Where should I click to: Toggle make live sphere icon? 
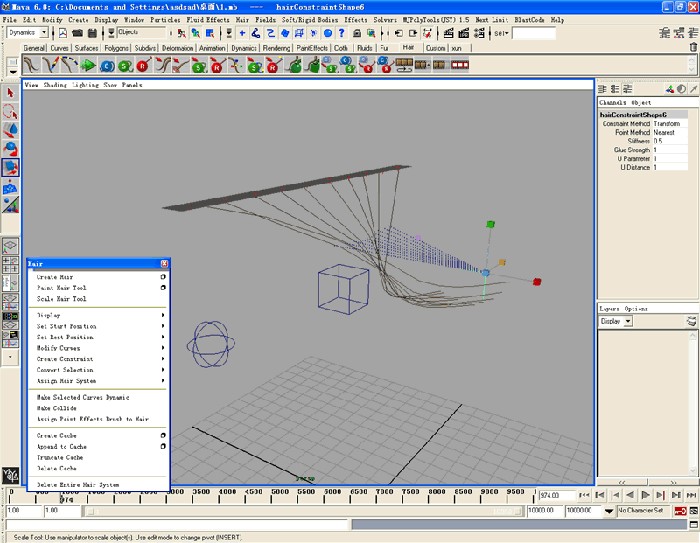[x=328, y=33]
